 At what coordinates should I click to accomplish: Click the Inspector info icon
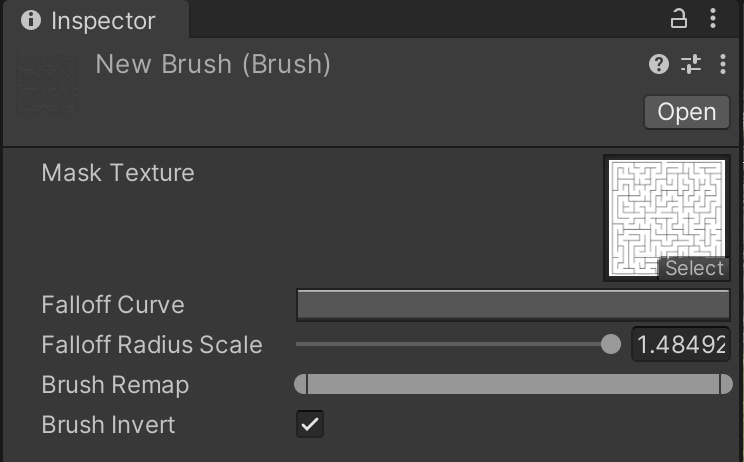pyautogui.click(x=31, y=20)
